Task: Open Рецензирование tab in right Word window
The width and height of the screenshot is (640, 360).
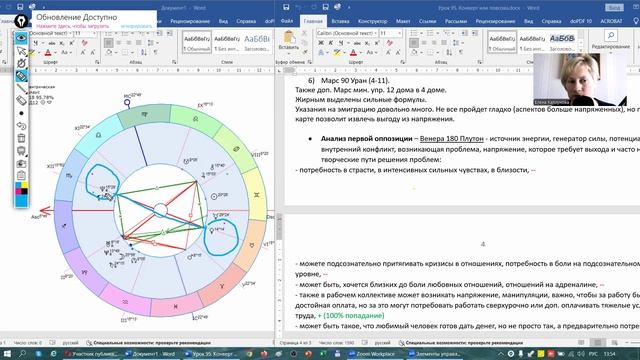Action: pyautogui.click(x=496, y=21)
